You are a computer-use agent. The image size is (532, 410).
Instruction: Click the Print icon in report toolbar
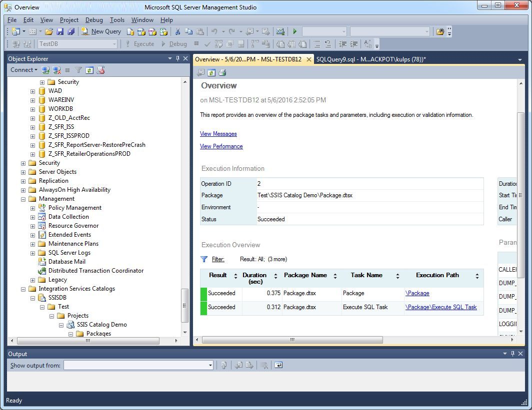(222, 73)
